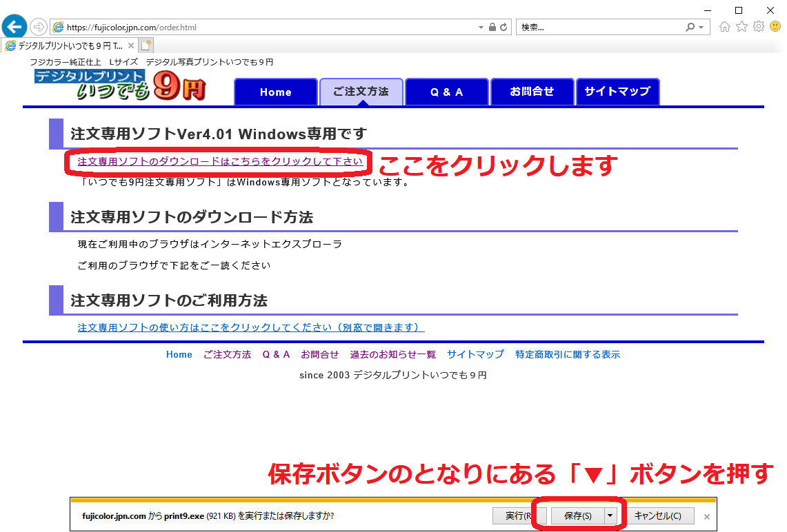Click the refresh icon in address bar
Image resolution: width=787 pixels, height=532 pixels.
tap(504, 28)
